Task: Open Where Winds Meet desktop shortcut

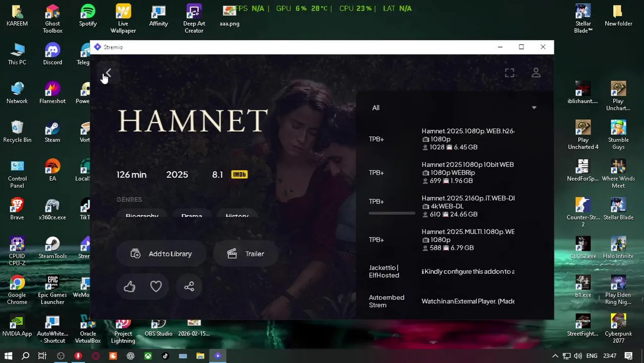Action: (x=618, y=174)
